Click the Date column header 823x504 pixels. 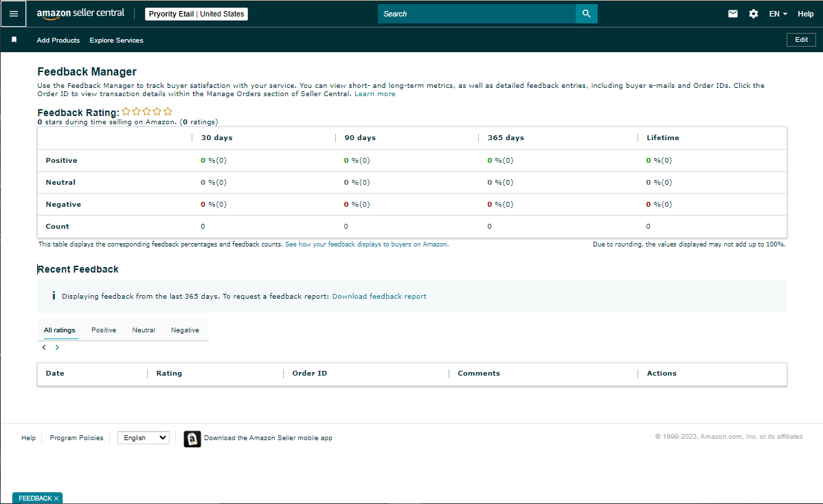(x=54, y=374)
